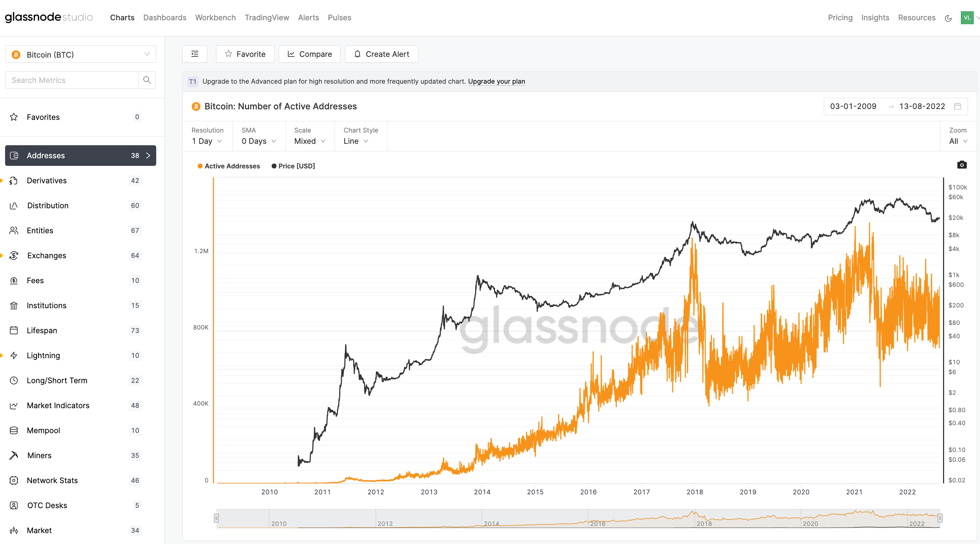Click the Market candlestick icon

pos(14,530)
